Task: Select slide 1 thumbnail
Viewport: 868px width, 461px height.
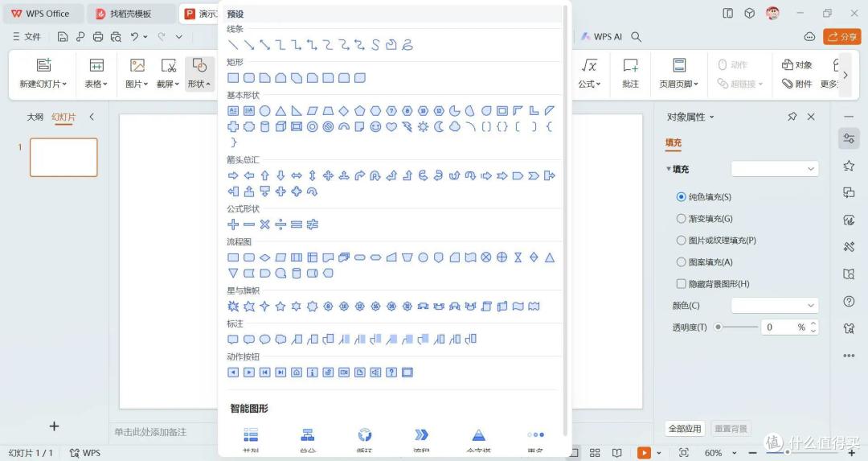Action: pos(63,158)
